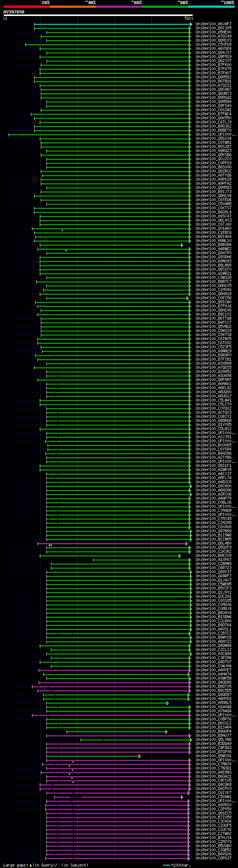This screenshot has width=238, height=868.
Task: Click the arrowhead ending the B9RUM4 bar
Action: point(182,245)
